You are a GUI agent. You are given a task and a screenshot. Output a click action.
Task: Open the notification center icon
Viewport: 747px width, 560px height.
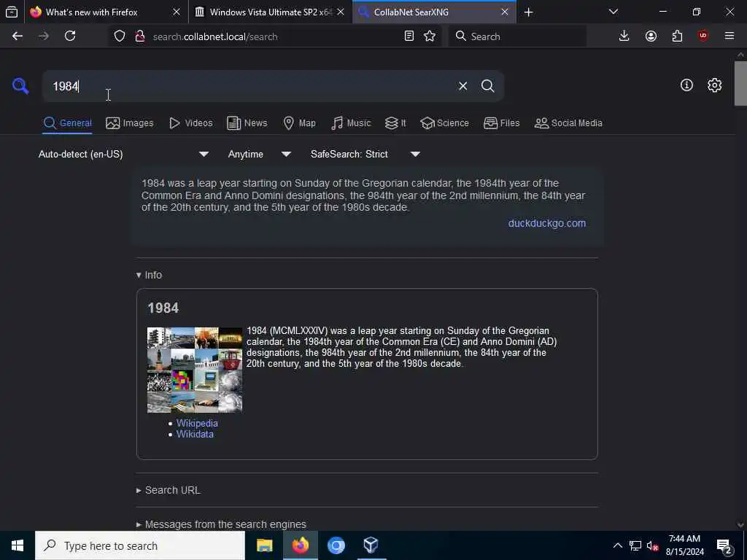click(x=724, y=545)
